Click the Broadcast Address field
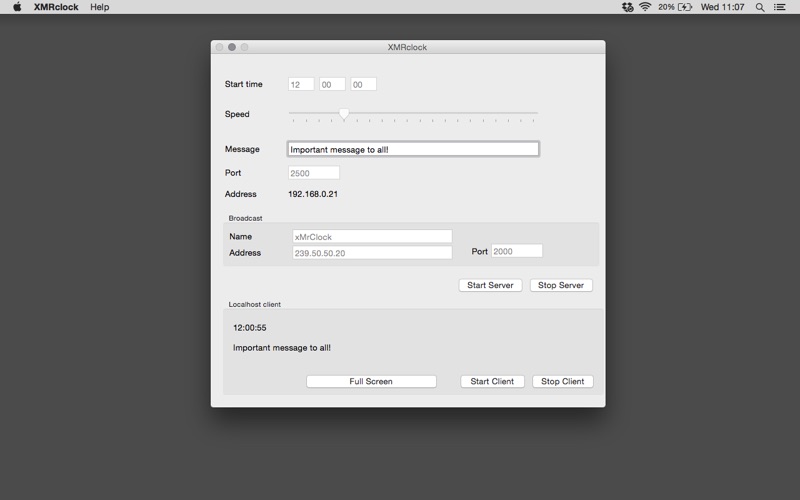The width and height of the screenshot is (800, 500). click(x=372, y=253)
